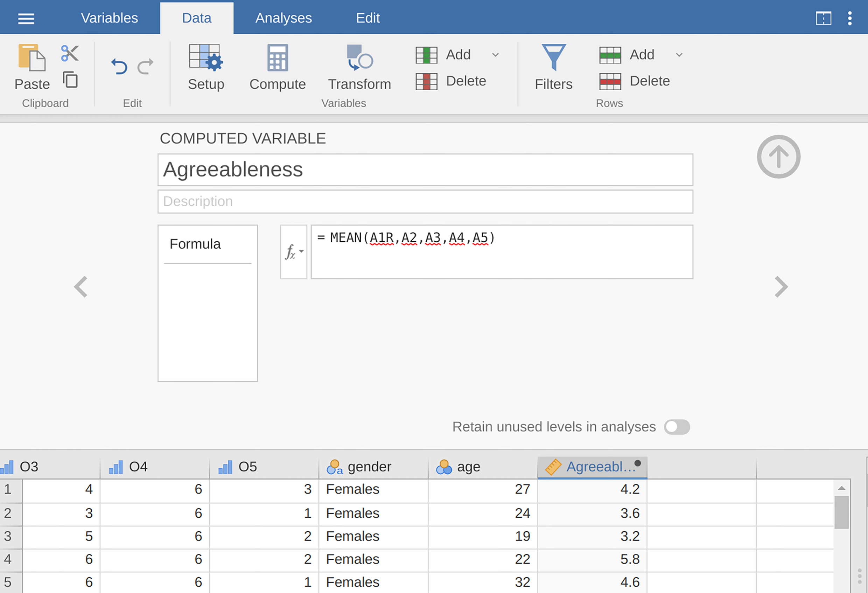Click the Transform variable icon
This screenshot has height=593, width=868.
click(360, 58)
